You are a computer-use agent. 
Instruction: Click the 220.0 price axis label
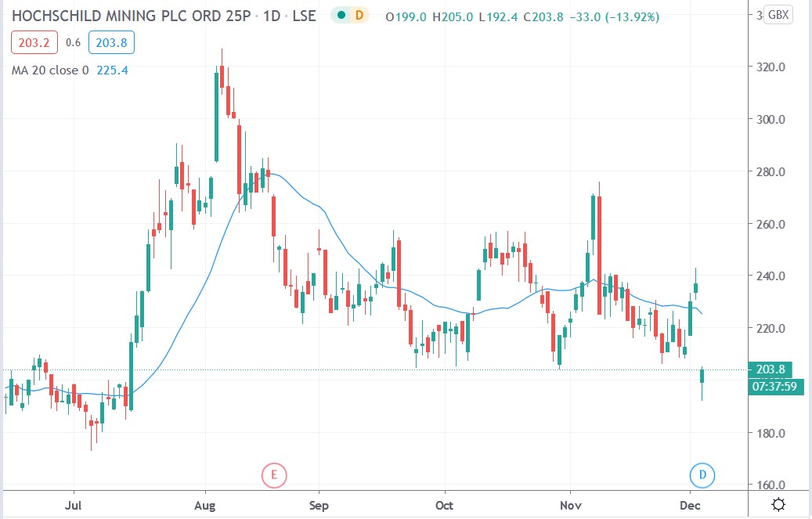(770, 329)
